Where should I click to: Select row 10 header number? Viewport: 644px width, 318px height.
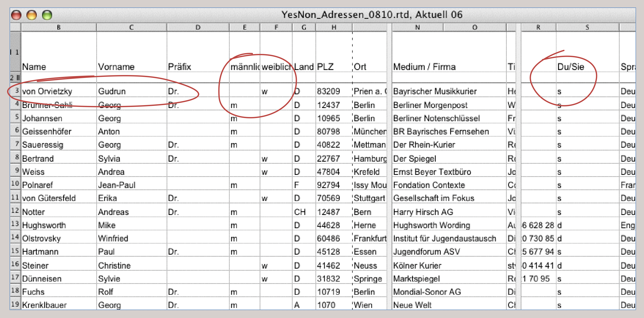(x=15, y=184)
